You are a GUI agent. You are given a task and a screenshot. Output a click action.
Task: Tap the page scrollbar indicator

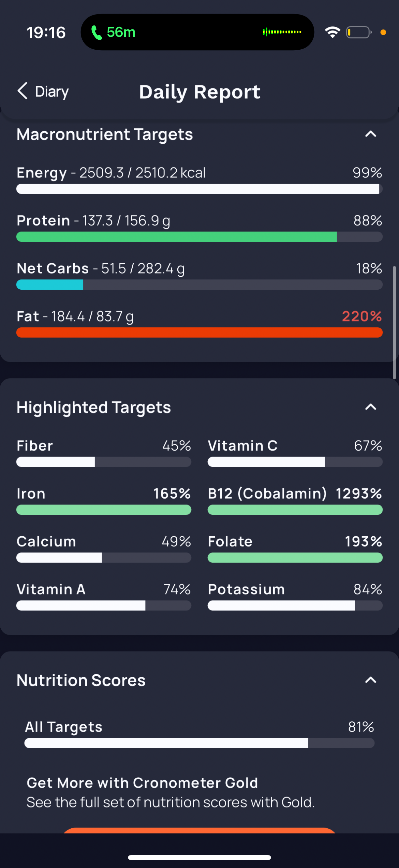pos(394,323)
